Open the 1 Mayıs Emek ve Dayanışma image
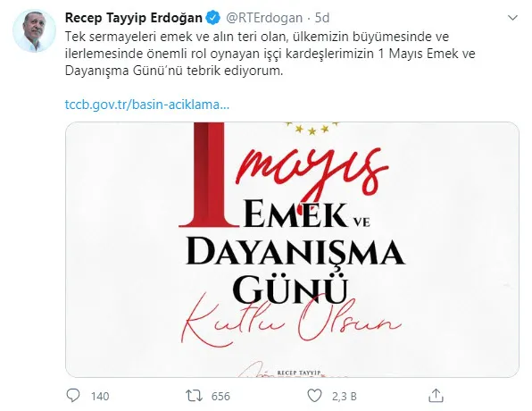 tap(292, 249)
